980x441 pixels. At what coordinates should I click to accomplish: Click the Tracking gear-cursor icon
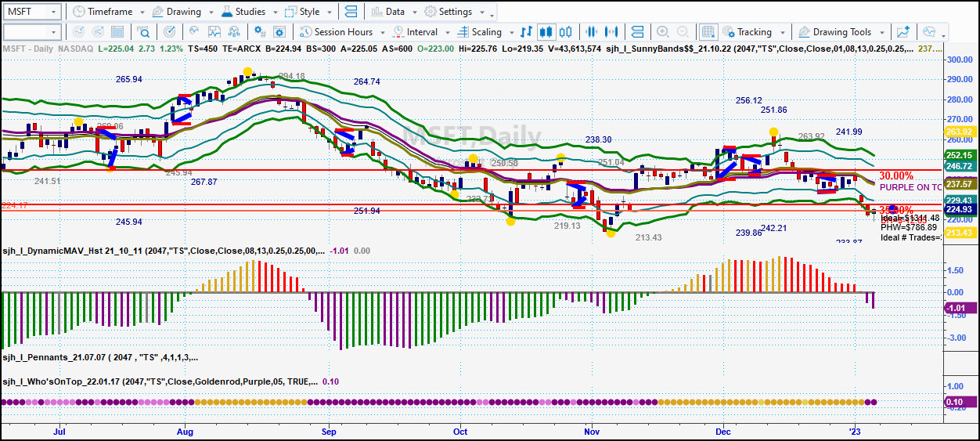tap(729, 32)
